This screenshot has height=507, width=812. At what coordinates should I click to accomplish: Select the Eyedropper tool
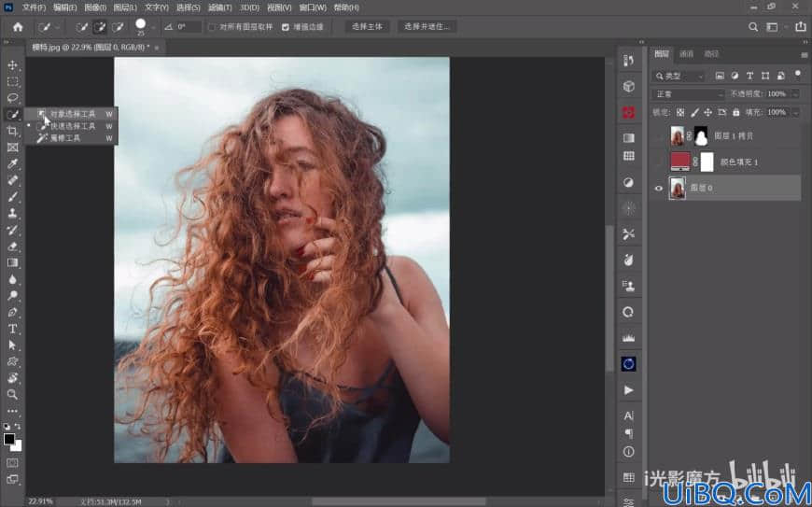(x=12, y=164)
